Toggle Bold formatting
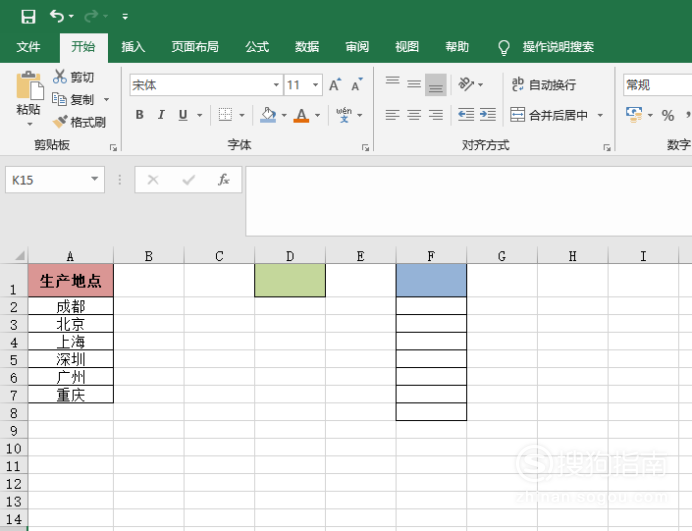Viewport: 692px width, 531px height. (140, 115)
